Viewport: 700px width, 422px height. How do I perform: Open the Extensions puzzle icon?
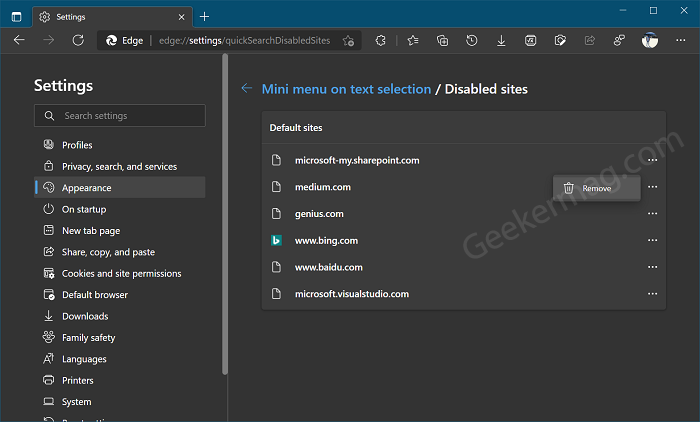[380, 41]
